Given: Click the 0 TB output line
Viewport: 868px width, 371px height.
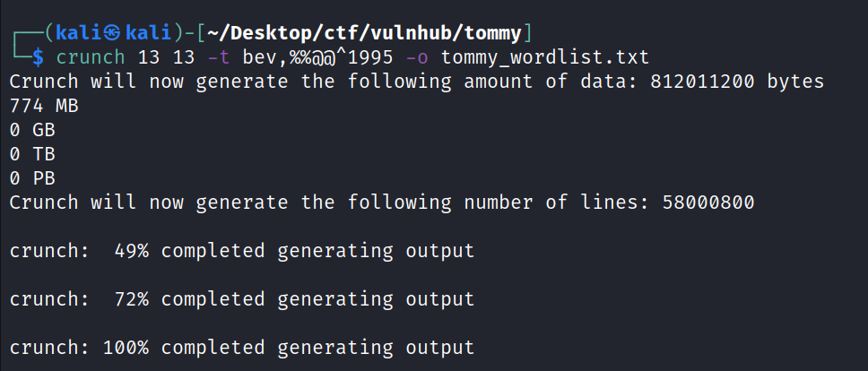Looking at the screenshot, I should (32, 154).
